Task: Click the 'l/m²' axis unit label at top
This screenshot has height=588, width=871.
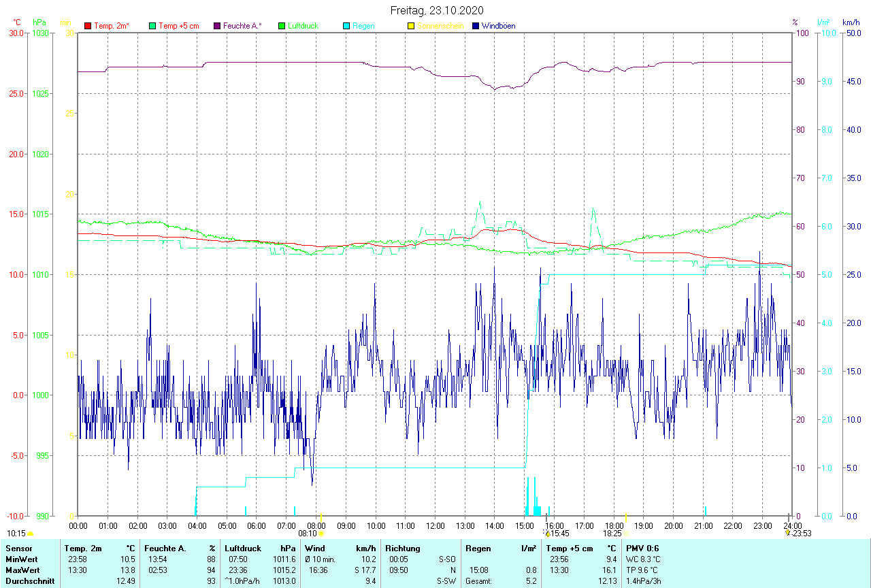Action: tap(825, 22)
